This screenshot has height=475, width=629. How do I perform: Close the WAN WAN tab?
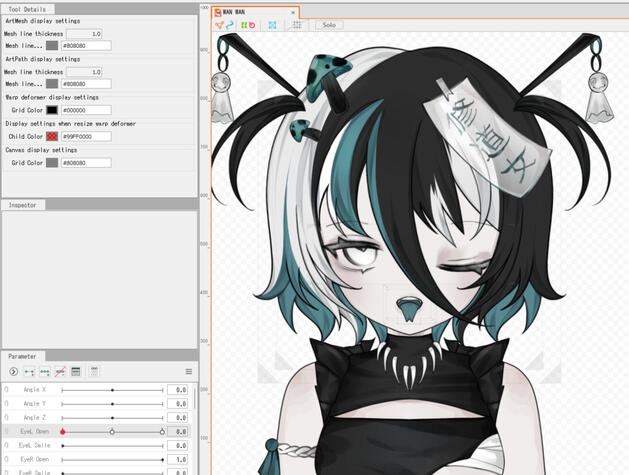point(293,12)
